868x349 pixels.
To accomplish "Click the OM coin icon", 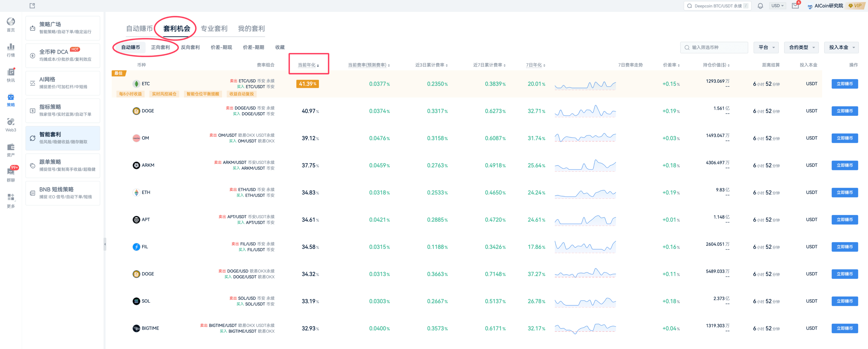I will (136, 138).
